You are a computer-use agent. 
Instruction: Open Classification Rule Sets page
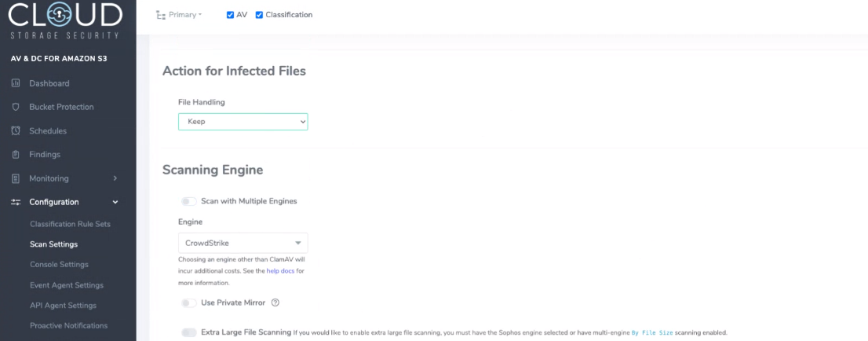point(70,224)
